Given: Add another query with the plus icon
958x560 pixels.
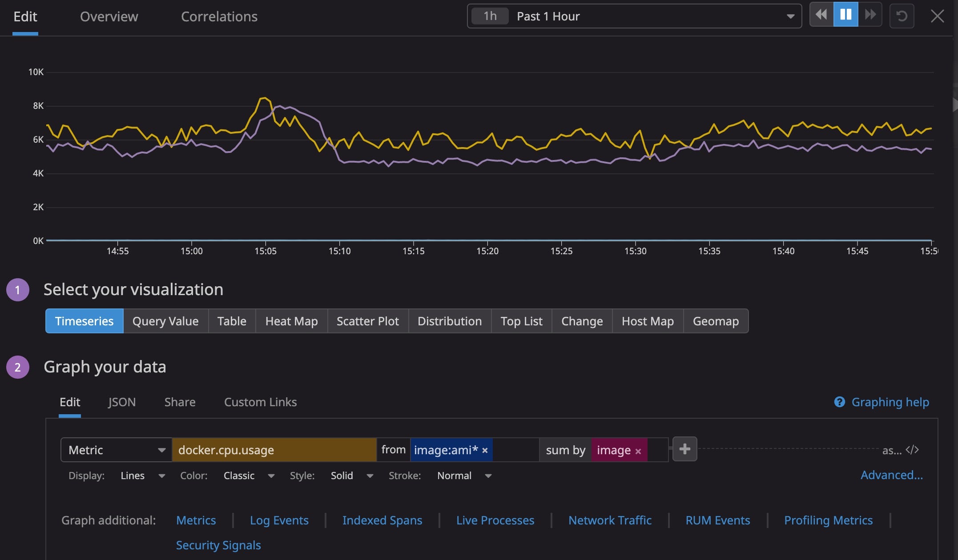Looking at the screenshot, I should tap(684, 449).
